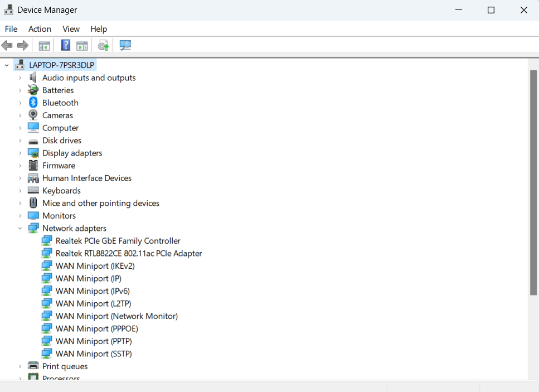Select Realtek PCIe GbE Family Controller

coord(118,241)
